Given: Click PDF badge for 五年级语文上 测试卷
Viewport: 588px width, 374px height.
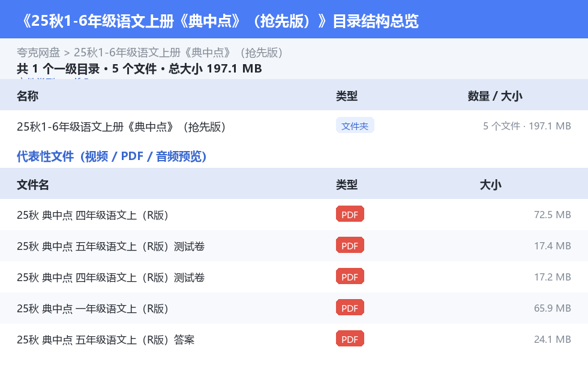Looking at the screenshot, I should click(x=350, y=246).
